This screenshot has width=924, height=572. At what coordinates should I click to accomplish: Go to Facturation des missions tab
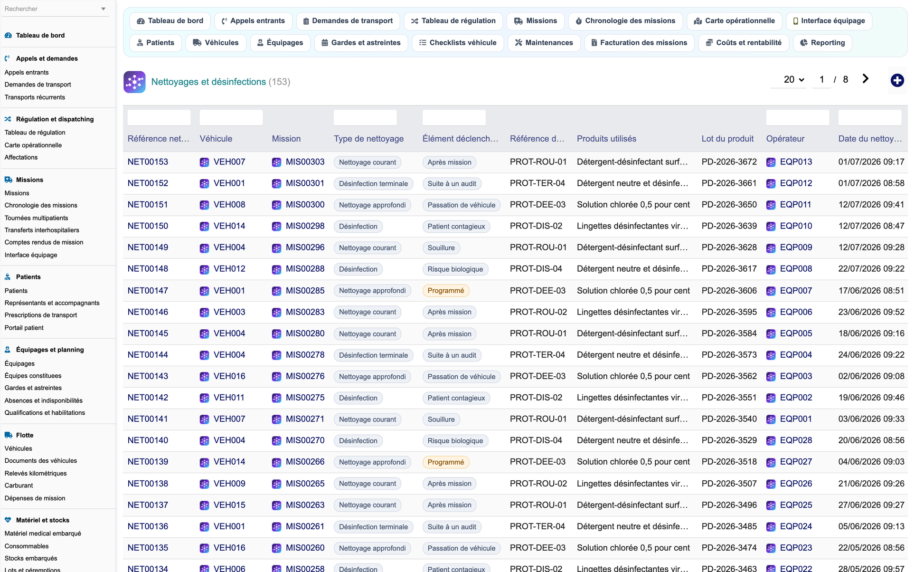[x=639, y=43]
